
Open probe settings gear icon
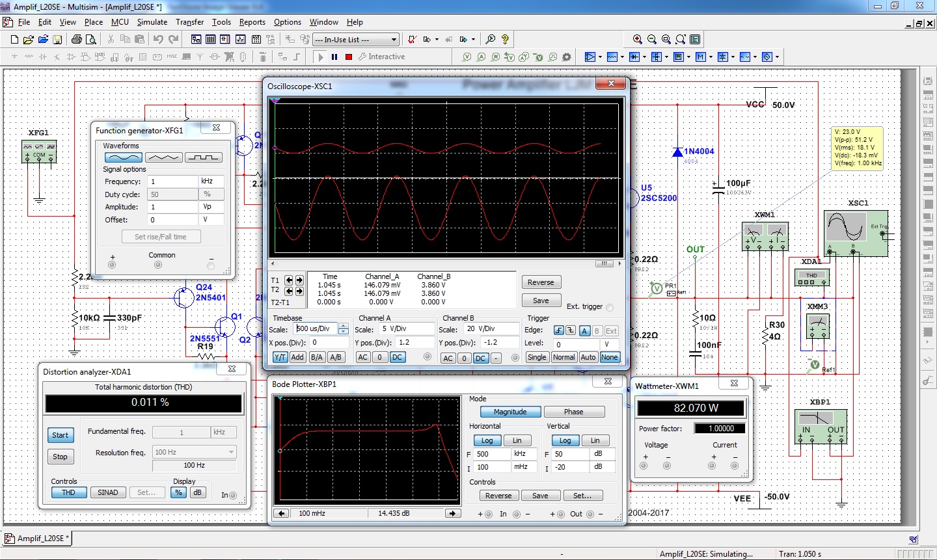click(567, 57)
